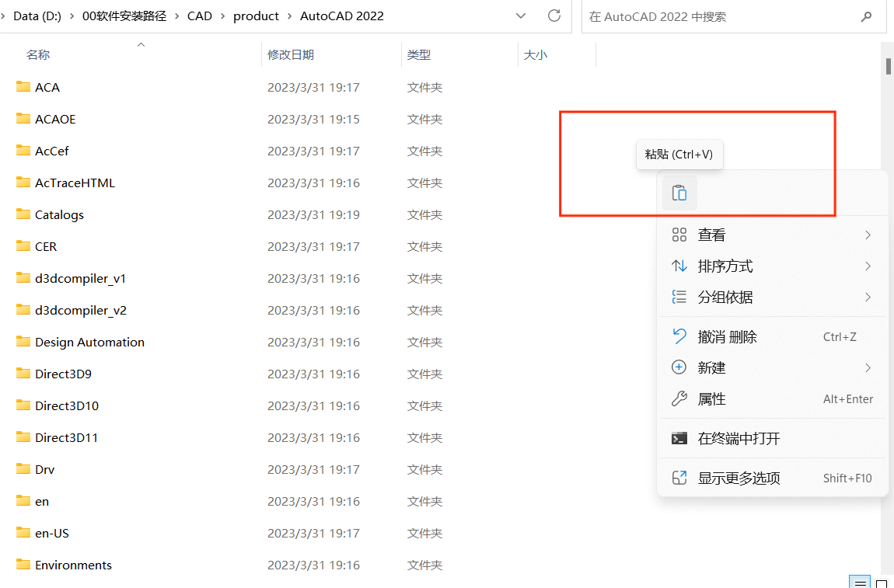Viewport: 894px width, 588px height.
Task: Click the wrench icon next to 属性
Action: coord(679,398)
